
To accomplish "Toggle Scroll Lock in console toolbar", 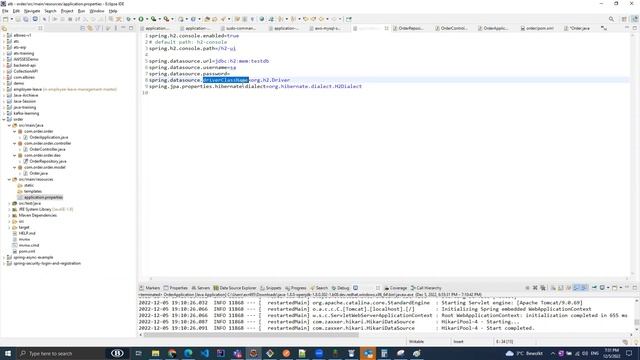I will [x=560, y=288].
